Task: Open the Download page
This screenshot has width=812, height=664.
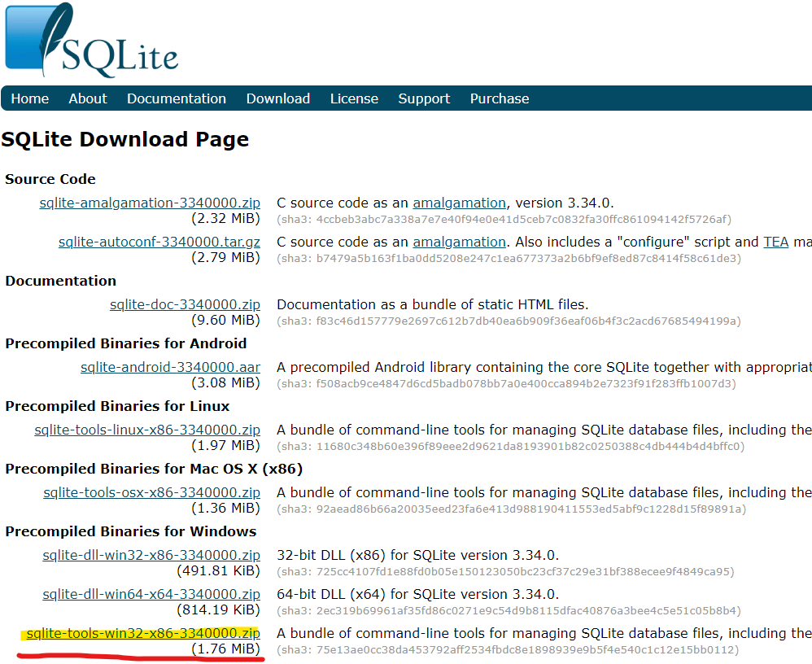Action: (277, 98)
